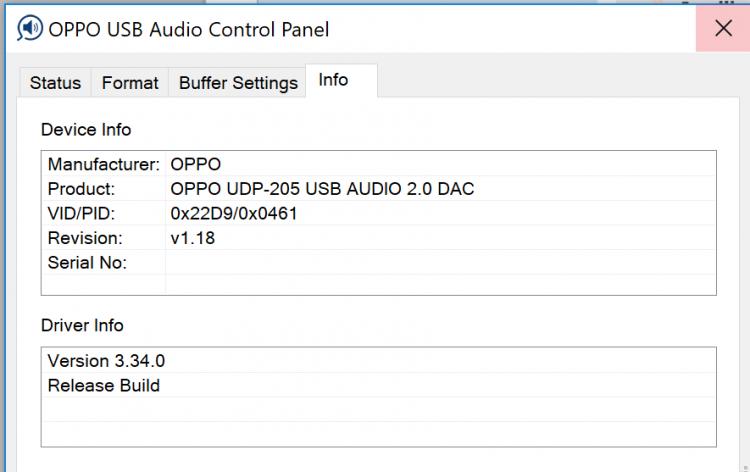Click the Serial No row label

pos(88,263)
